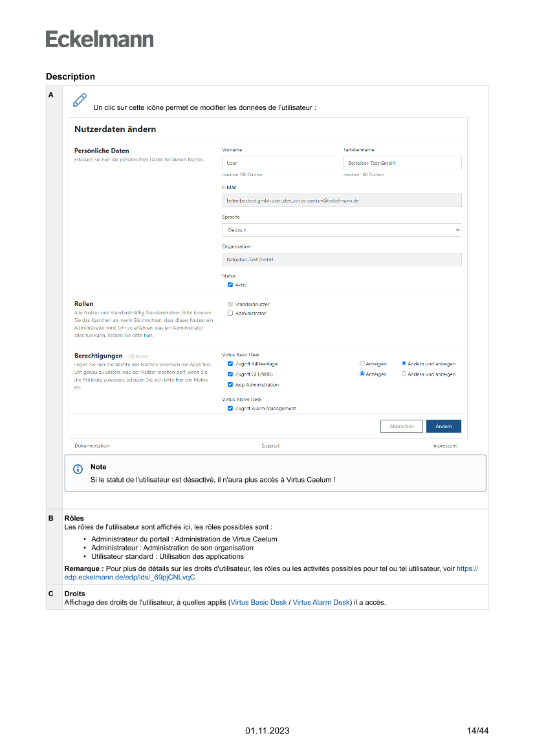Toggle App Administration checkbox
535x756 pixels.
230,384
